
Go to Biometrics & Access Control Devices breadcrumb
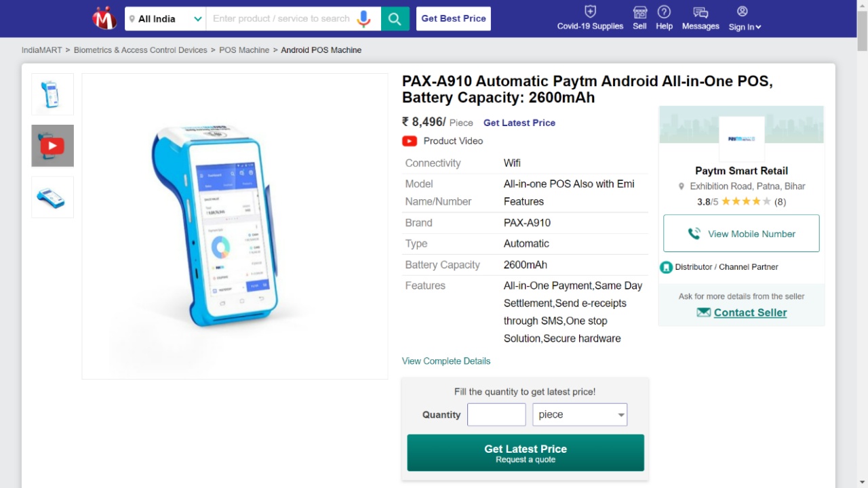(140, 50)
